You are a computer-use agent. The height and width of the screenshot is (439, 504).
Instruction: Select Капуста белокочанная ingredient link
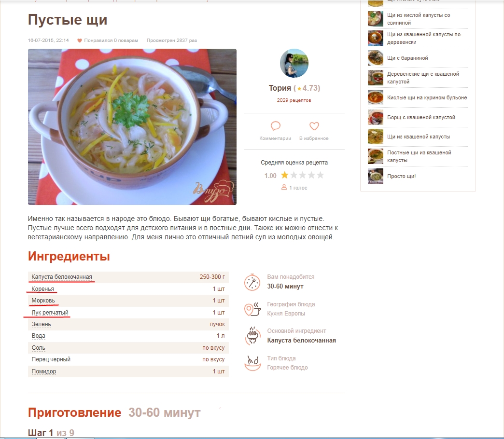click(x=62, y=277)
